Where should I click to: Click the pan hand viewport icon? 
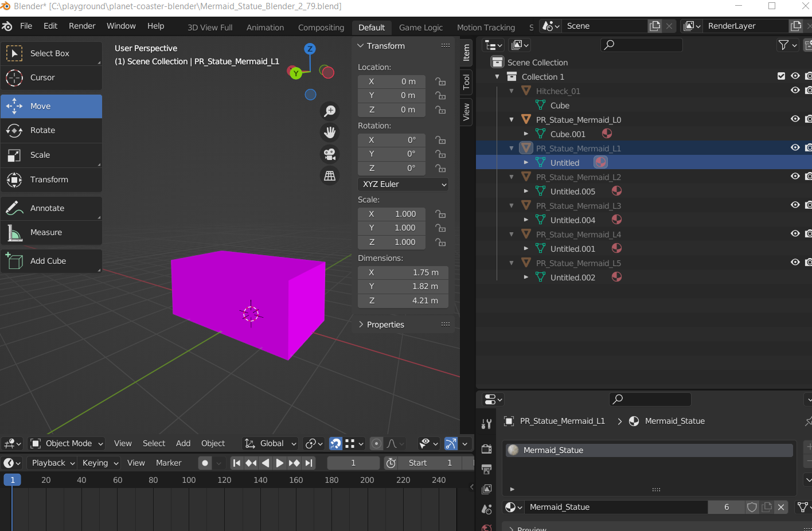[x=330, y=132]
